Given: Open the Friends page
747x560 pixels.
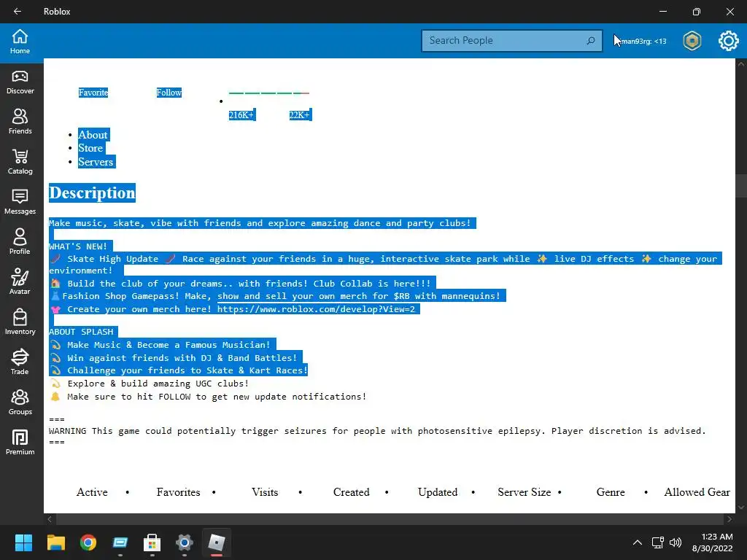Looking at the screenshot, I should (20, 122).
